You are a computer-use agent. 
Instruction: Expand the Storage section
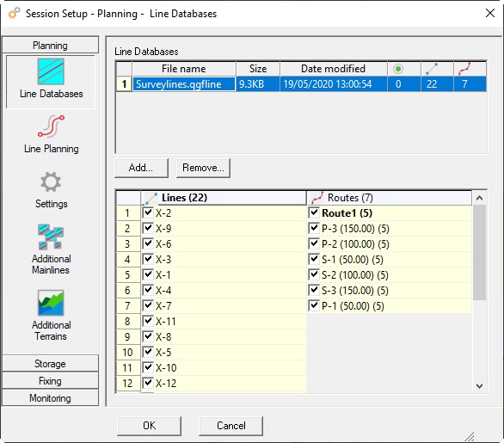(50, 364)
